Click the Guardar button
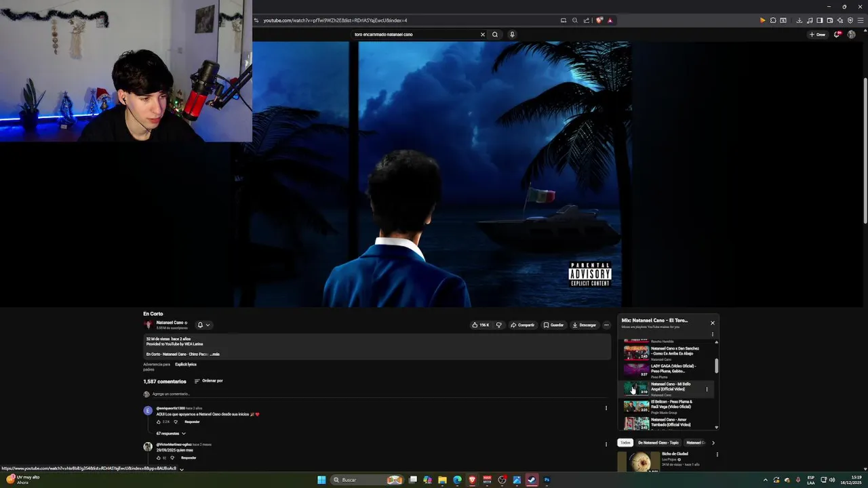Image resolution: width=868 pixels, height=488 pixels. [x=553, y=325]
